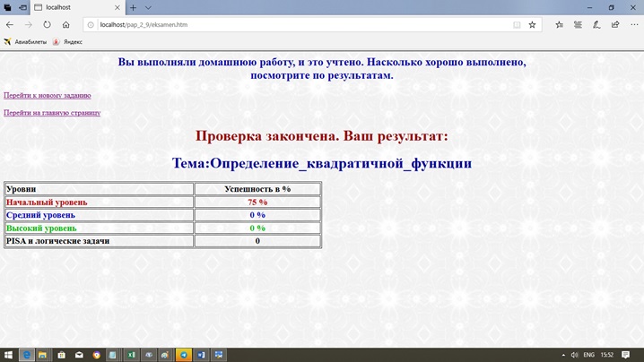The height and width of the screenshot is (362, 644).
Task: Click the browser refresh button
Action: tap(47, 25)
